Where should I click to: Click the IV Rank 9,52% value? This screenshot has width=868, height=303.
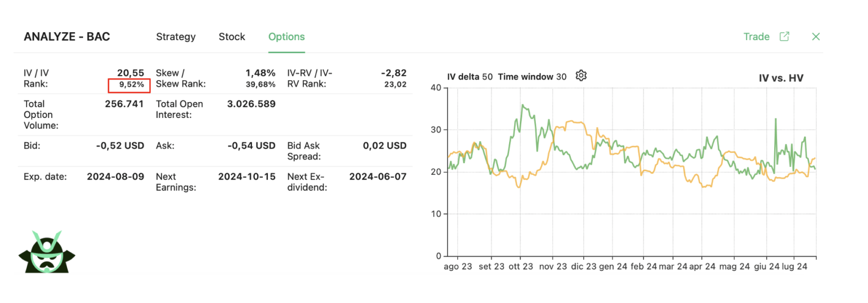[129, 85]
